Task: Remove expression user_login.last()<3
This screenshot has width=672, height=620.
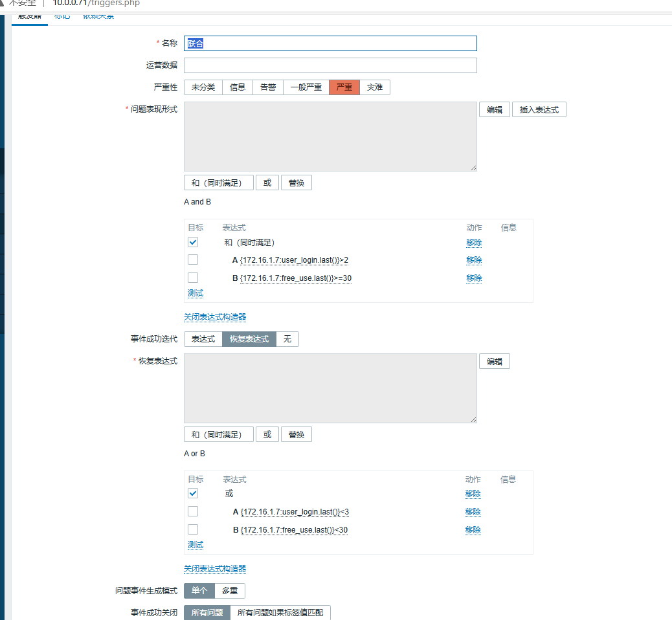Action: 473,511
